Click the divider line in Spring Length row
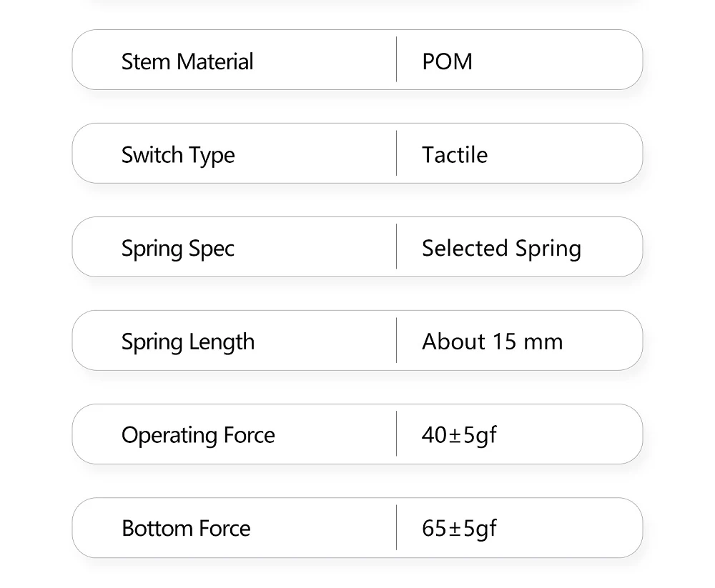The height and width of the screenshot is (588, 715). pyautogui.click(x=396, y=340)
